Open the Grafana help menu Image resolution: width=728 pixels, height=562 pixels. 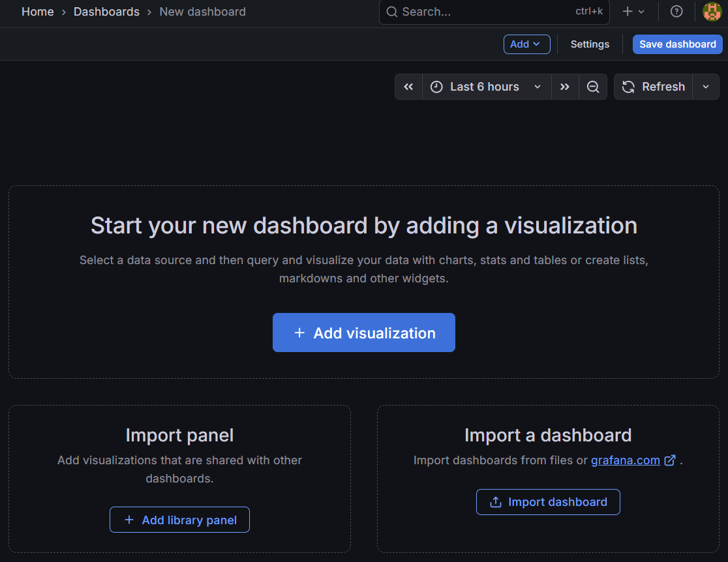pyautogui.click(x=676, y=12)
